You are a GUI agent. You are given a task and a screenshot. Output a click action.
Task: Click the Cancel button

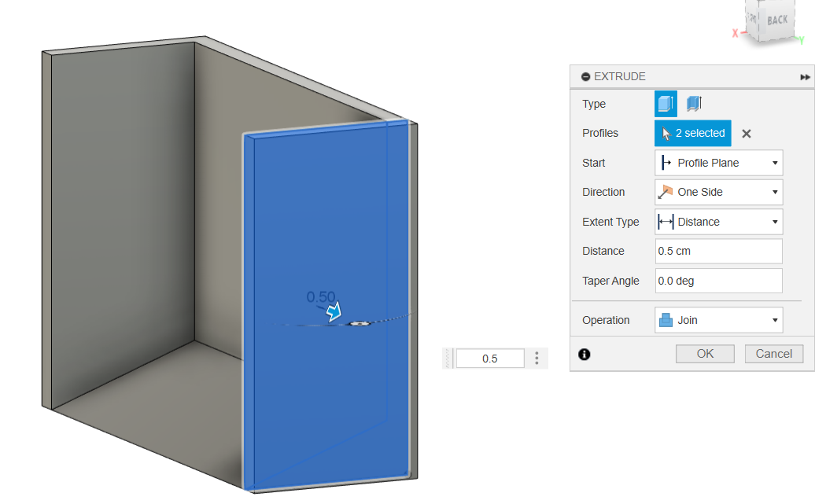774,354
